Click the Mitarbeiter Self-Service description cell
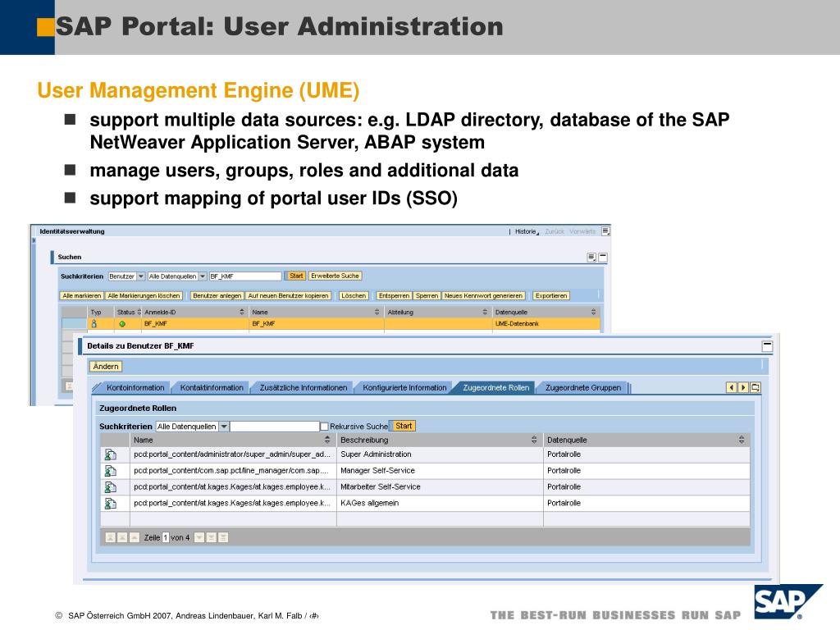The width and height of the screenshot is (840, 630). 440,487
